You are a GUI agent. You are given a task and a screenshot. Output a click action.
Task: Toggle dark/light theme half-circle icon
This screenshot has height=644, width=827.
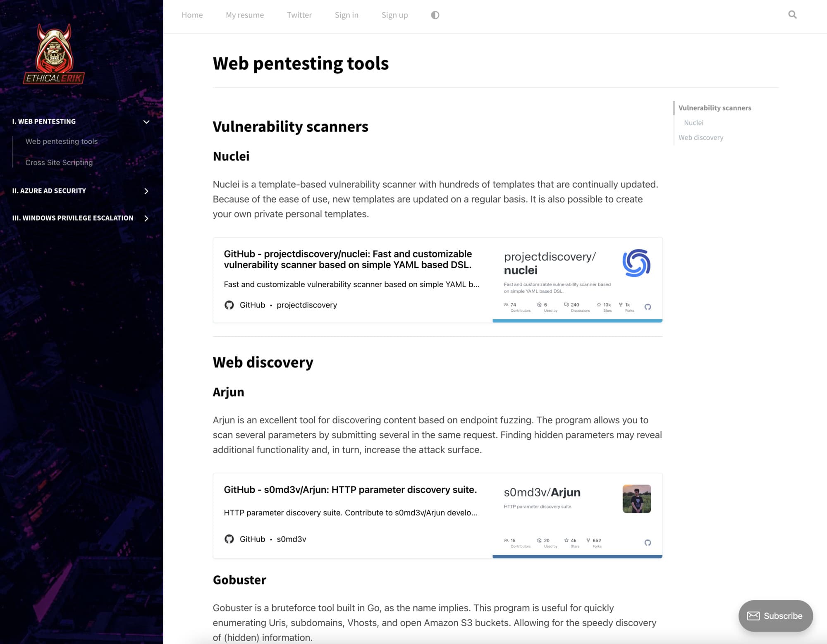tap(435, 15)
